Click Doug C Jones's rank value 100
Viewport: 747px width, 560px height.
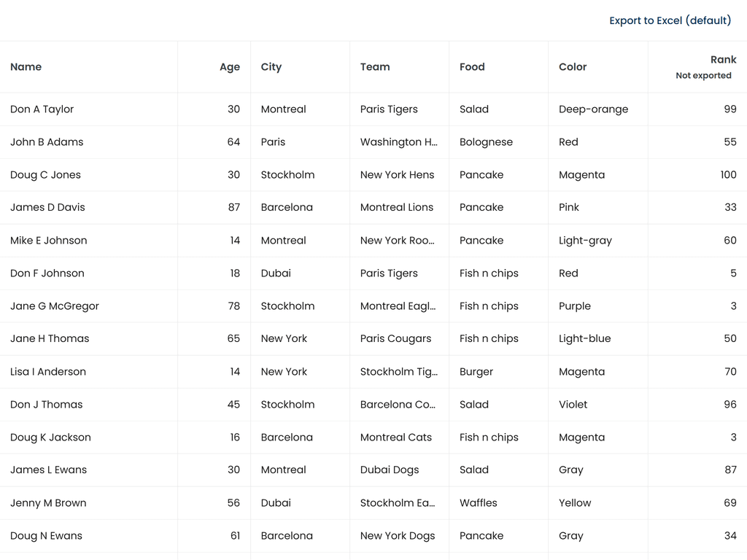pos(729,174)
